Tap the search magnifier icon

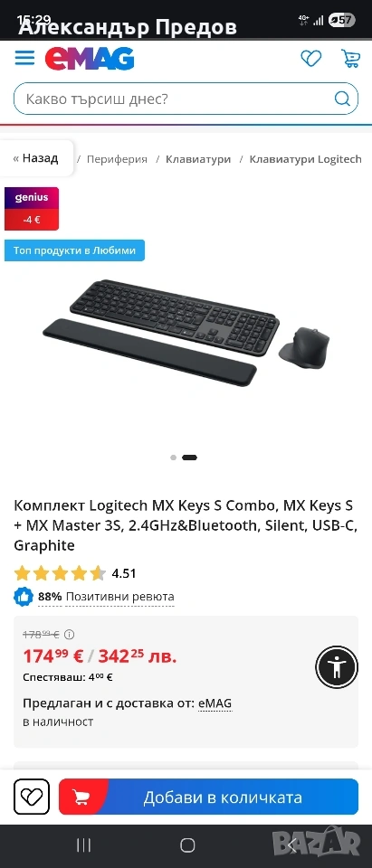point(342,99)
